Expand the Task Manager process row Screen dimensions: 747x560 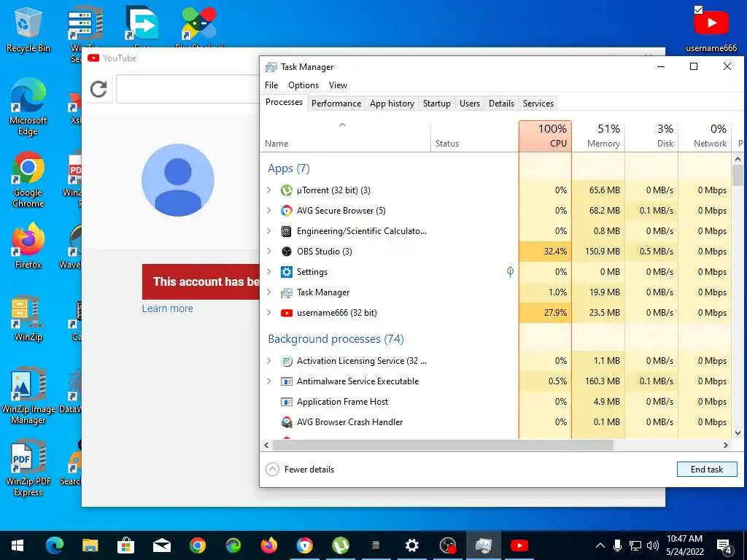pos(269,292)
